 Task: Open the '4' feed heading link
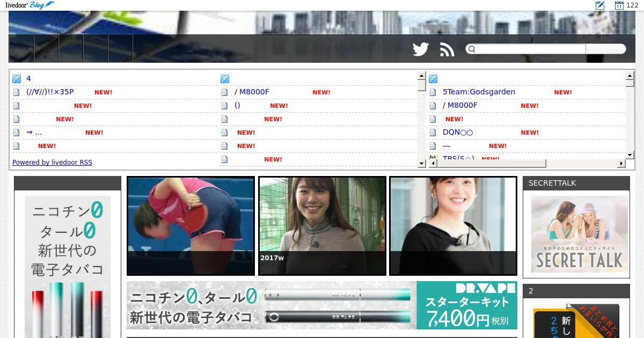(28, 78)
